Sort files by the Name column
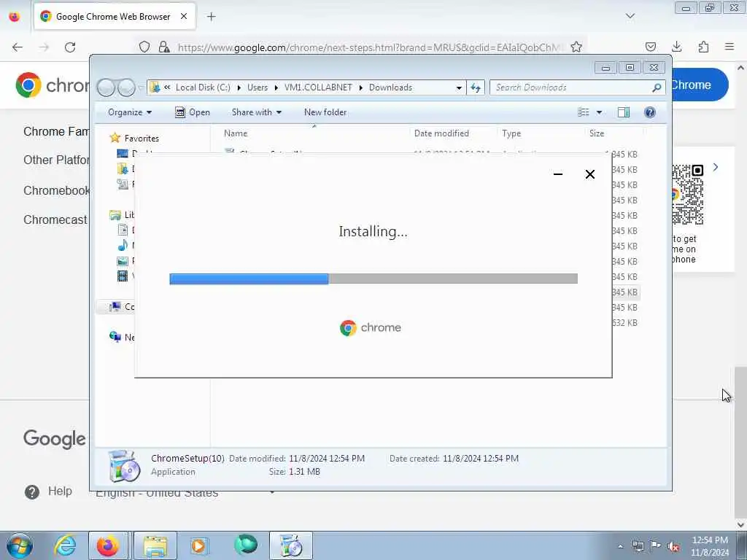The width and height of the screenshot is (747, 560). 236,133
